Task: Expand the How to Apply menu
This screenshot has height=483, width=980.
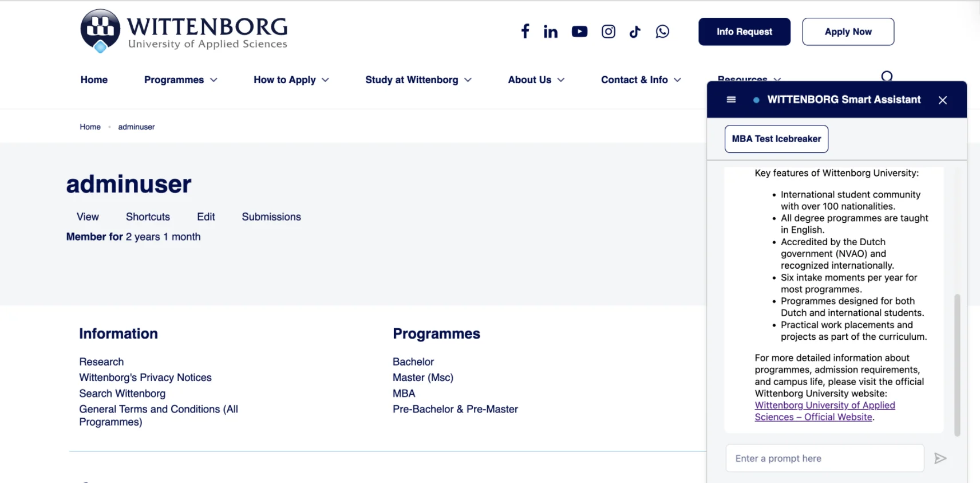Action: click(x=291, y=80)
